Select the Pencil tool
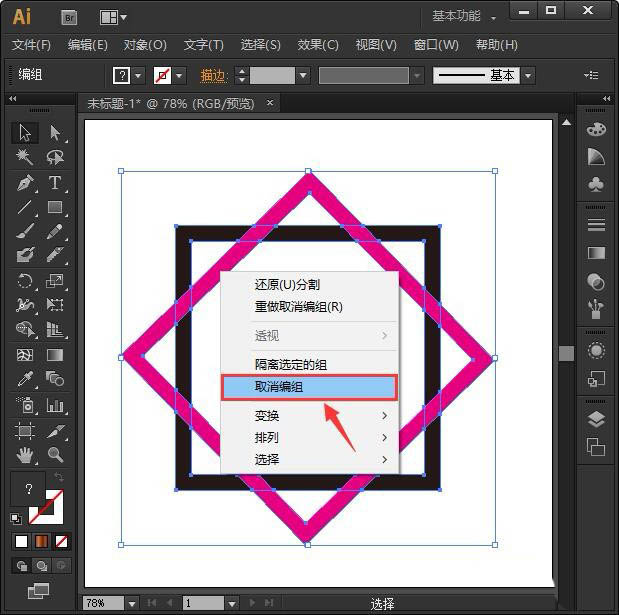The image size is (619, 615). [x=55, y=231]
